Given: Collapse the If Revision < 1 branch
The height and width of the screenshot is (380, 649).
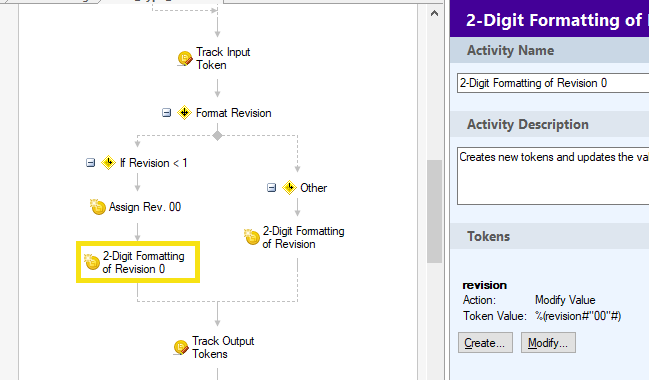Looking at the screenshot, I should point(90,163).
